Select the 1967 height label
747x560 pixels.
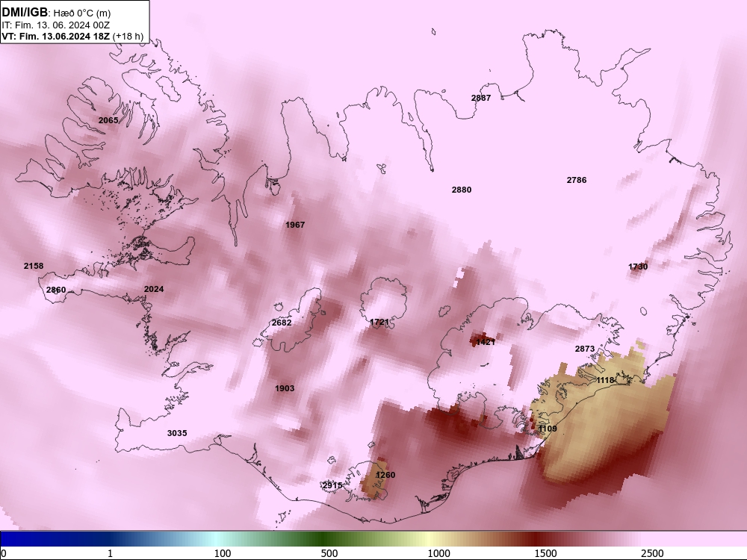pyautogui.click(x=295, y=225)
